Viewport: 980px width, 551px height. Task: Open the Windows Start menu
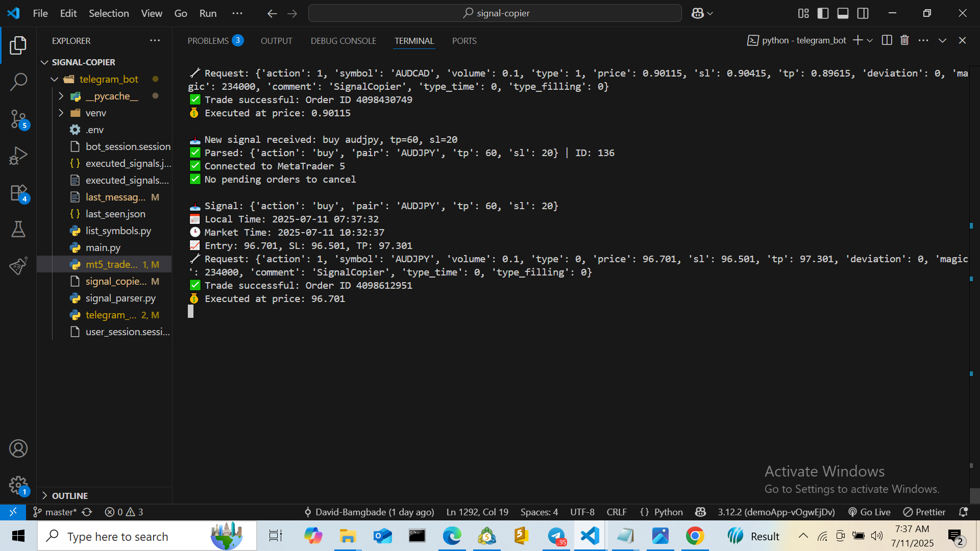tap(18, 536)
